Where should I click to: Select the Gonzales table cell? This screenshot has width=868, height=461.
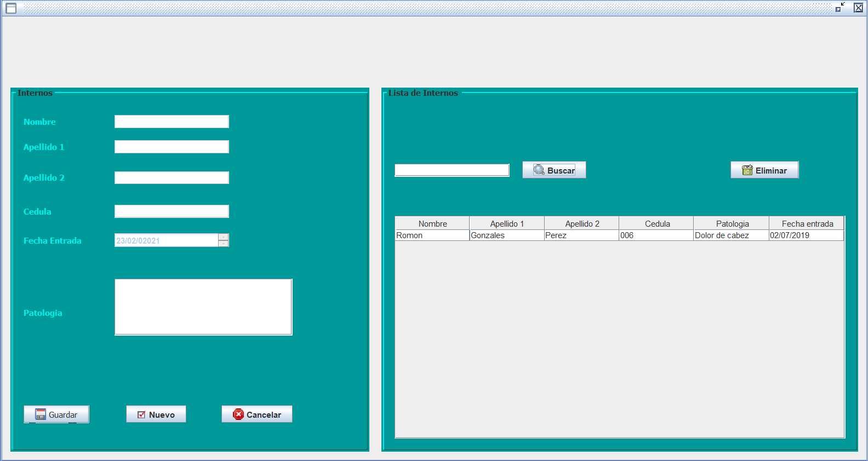507,235
